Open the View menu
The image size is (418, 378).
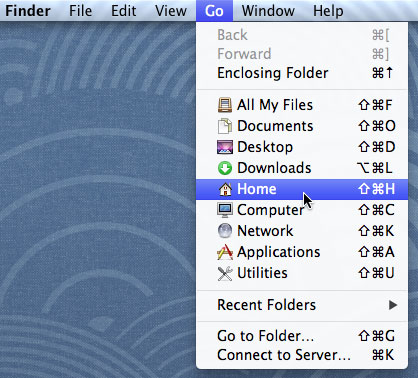(171, 11)
